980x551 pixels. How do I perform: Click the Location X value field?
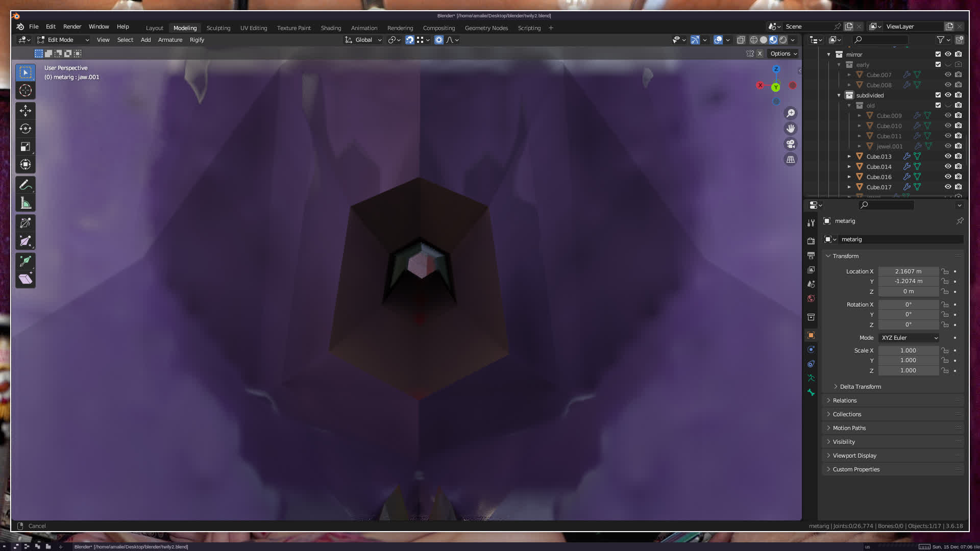point(908,271)
